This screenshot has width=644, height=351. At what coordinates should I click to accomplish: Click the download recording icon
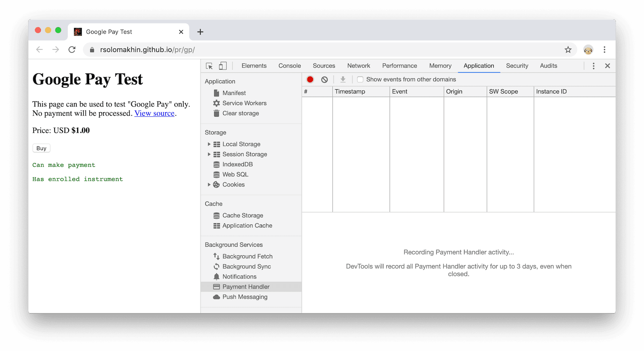pos(343,79)
